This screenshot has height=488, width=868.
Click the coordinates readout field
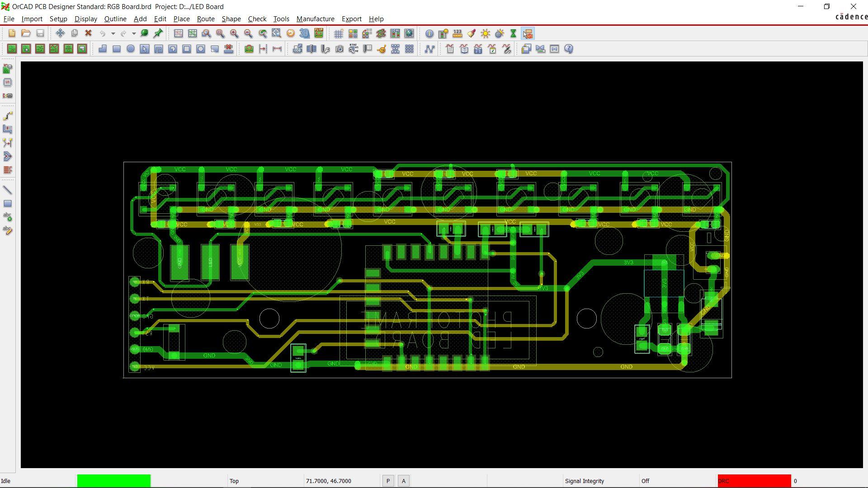click(329, 481)
